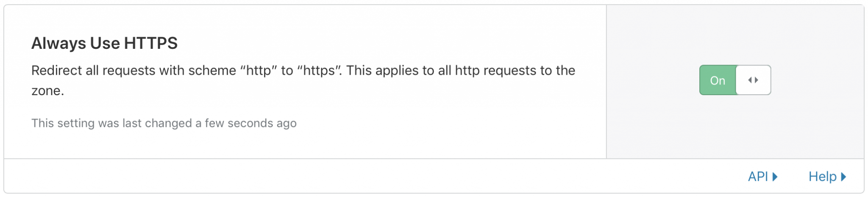This screenshot has width=868, height=197.
Task: Click the triangle arrow next to Help
Action: (843, 177)
